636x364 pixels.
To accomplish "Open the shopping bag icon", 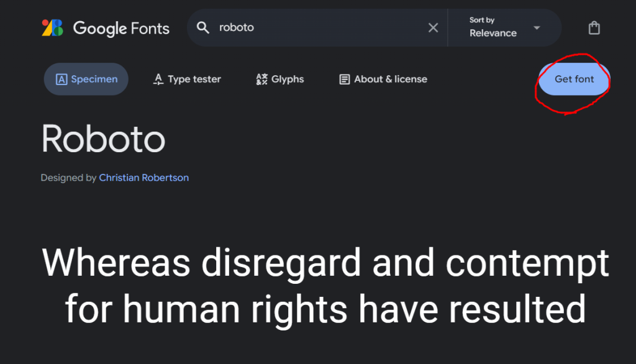I will pos(594,28).
